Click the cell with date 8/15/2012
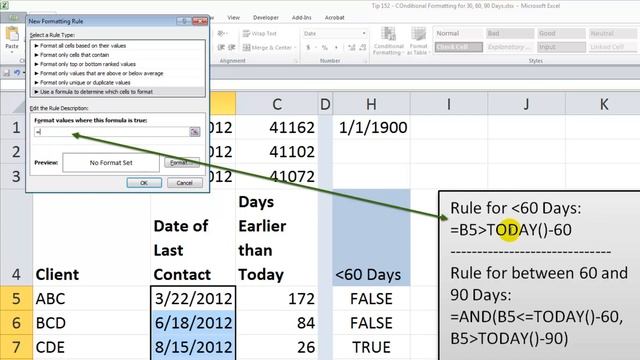 coord(193,347)
